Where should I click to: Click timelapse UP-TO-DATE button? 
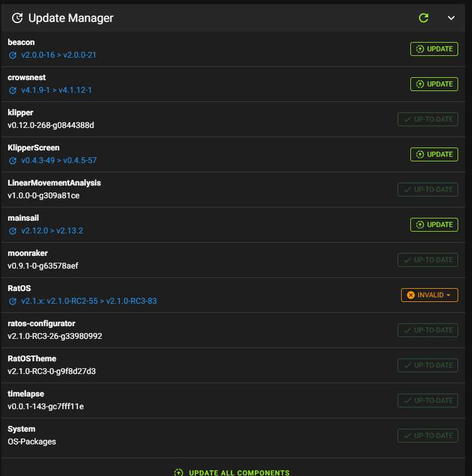pos(428,401)
